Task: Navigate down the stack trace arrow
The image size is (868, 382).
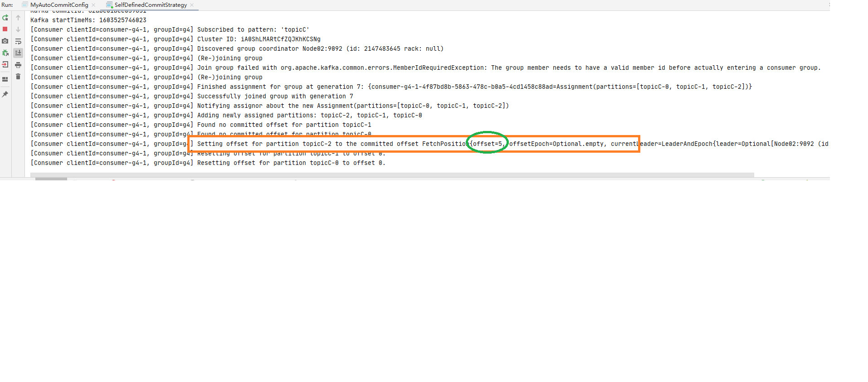Action: pos(18,29)
